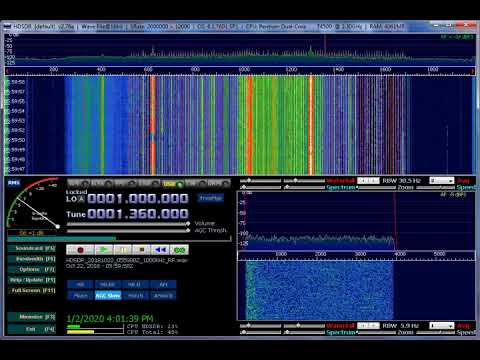Adjust the upper Waterfall first slider
This screenshot has height=360, width=480.
coord(261,181)
